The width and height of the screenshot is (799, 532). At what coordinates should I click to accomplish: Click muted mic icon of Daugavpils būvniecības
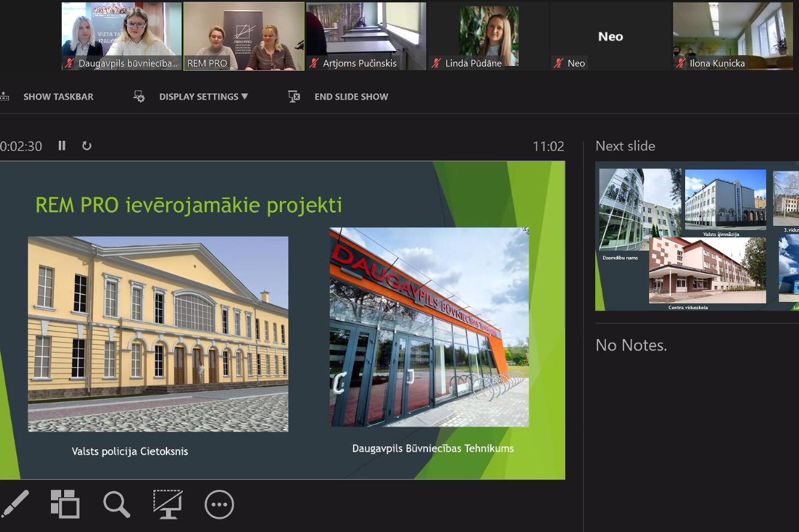pyautogui.click(x=70, y=63)
